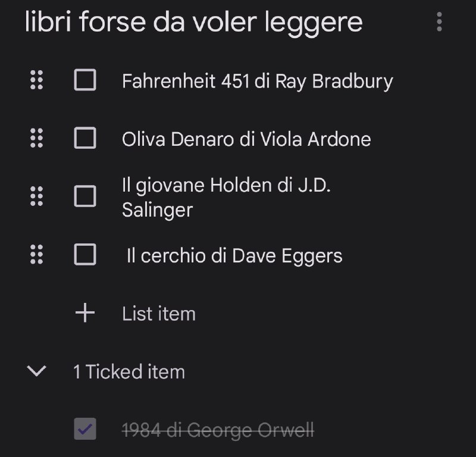Edit the 'Il giovane Holden di J.D. Salinger' text
This screenshot has width=476, height=457.
226,198
